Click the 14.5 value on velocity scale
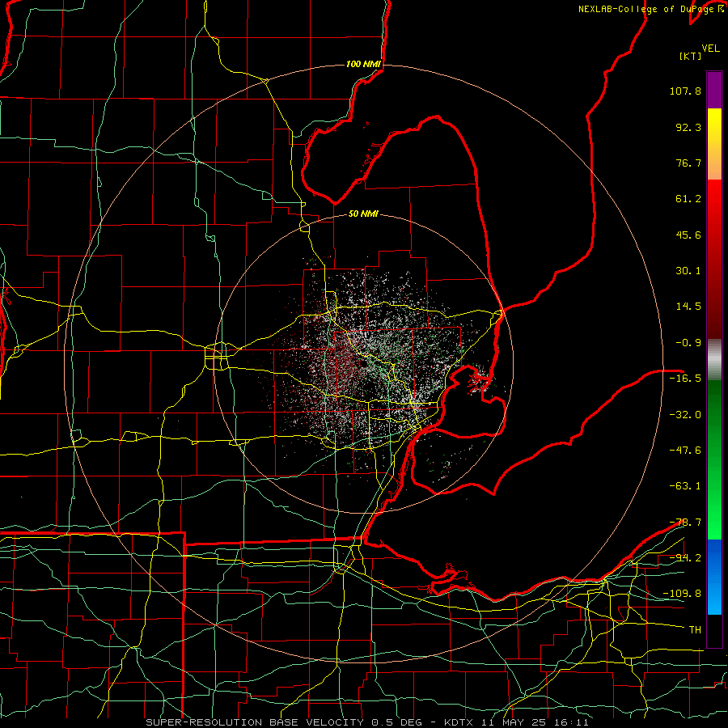This screenshot has height=728, width=728. coord(688,307)
